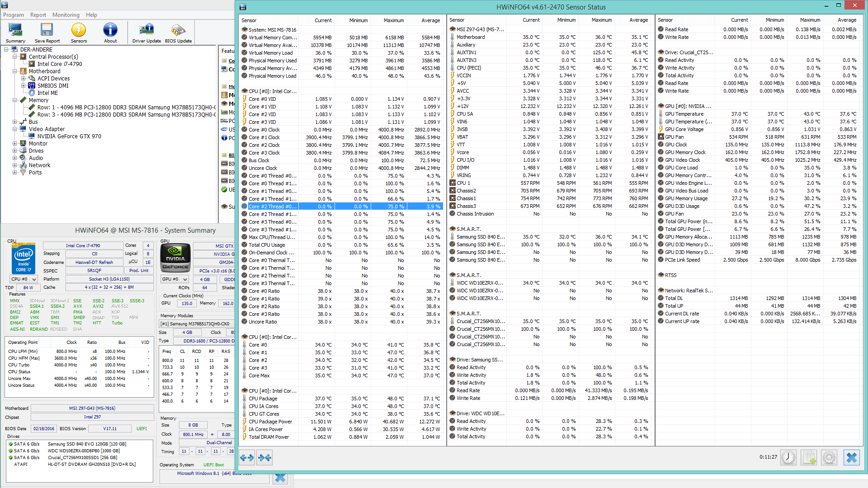Click the GPU Temperature thermometer icon
Screen dimensions: 868x488
pos(661,114)
